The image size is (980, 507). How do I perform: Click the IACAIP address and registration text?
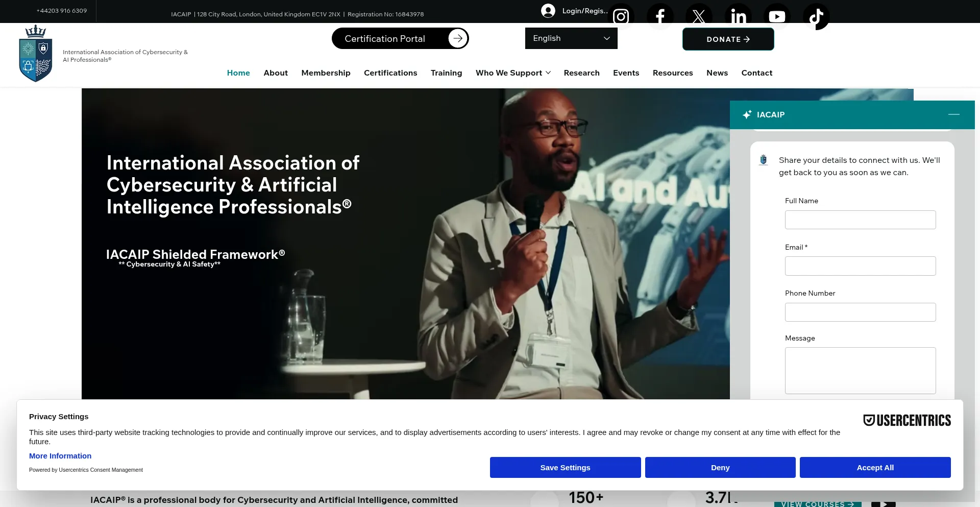pos(298,14)
